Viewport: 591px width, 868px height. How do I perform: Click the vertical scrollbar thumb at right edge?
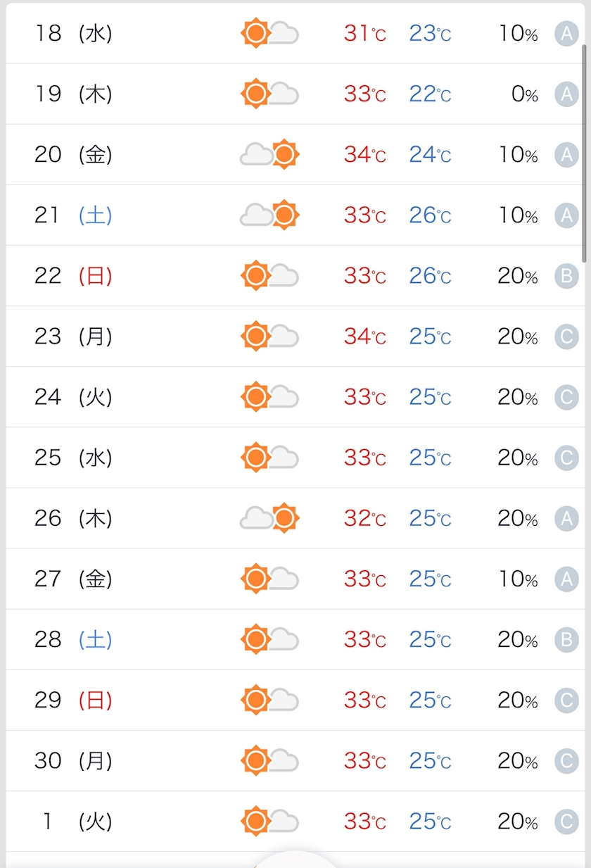[x=584, y=151]
